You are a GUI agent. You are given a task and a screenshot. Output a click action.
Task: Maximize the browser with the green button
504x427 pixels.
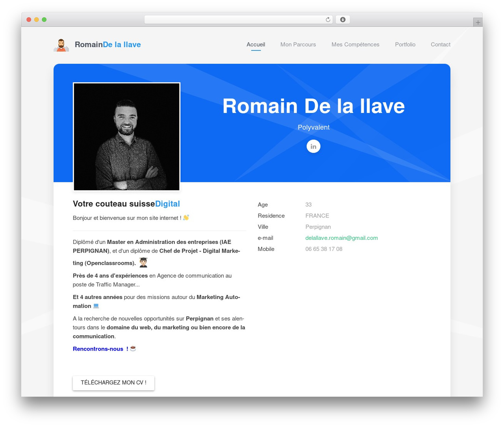(x=44, y=20)
